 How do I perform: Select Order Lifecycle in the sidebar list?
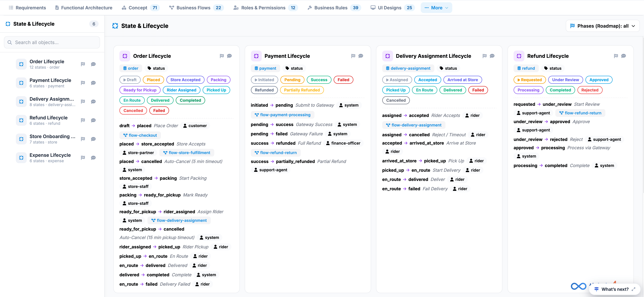pos(52,64)
